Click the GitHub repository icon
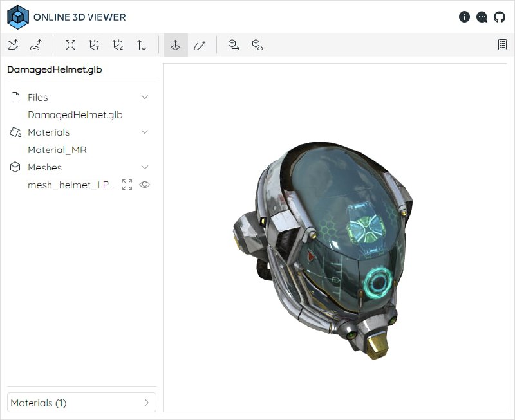This screenshot has width=515, height=420. (499, 17)
